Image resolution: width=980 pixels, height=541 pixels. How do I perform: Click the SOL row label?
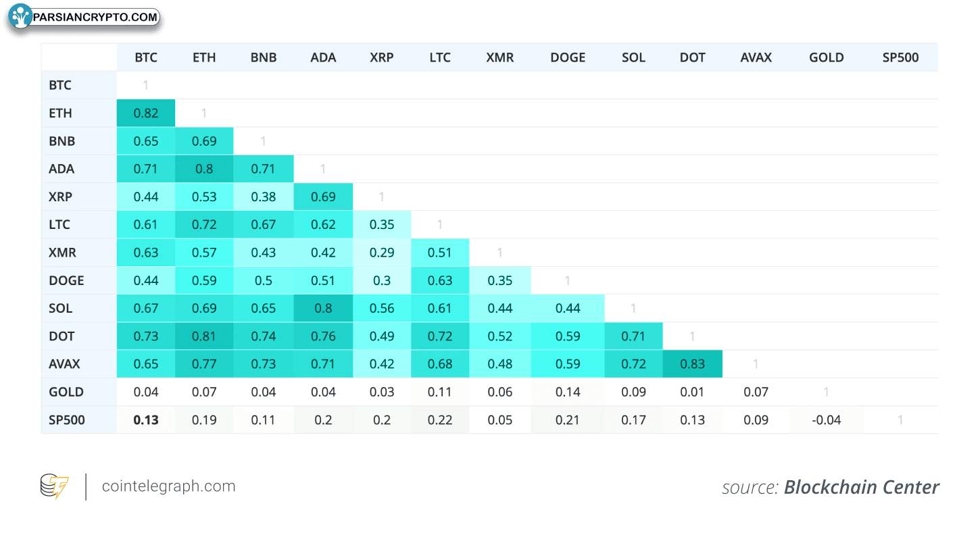tap(79, 308)
